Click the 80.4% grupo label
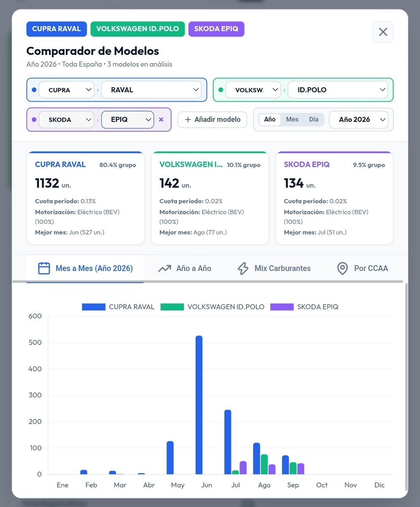The image size is (420, 507). pyautogui.click(x=118, y=165)
